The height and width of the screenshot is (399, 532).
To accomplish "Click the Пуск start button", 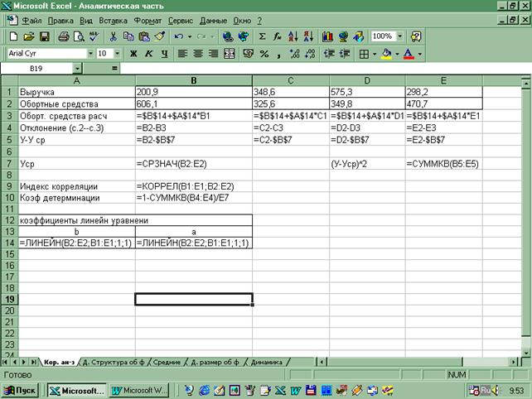I will [x=22, y=389].
